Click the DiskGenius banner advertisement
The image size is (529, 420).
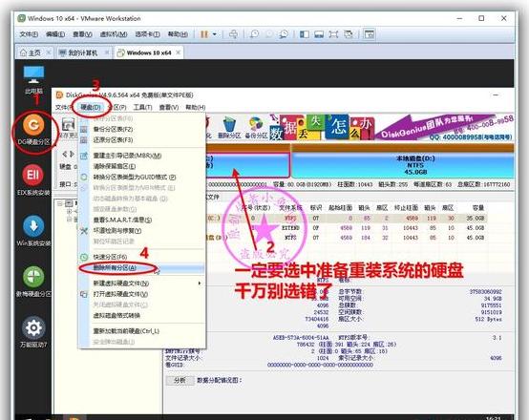[x=391, y=127]
